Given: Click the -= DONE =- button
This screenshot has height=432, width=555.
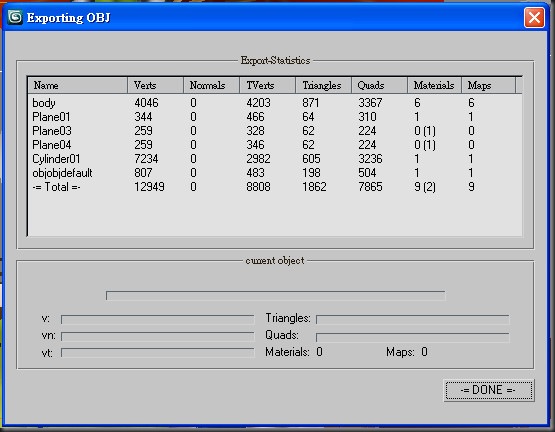Looking at the screenshot, I should tap(489, 390).
